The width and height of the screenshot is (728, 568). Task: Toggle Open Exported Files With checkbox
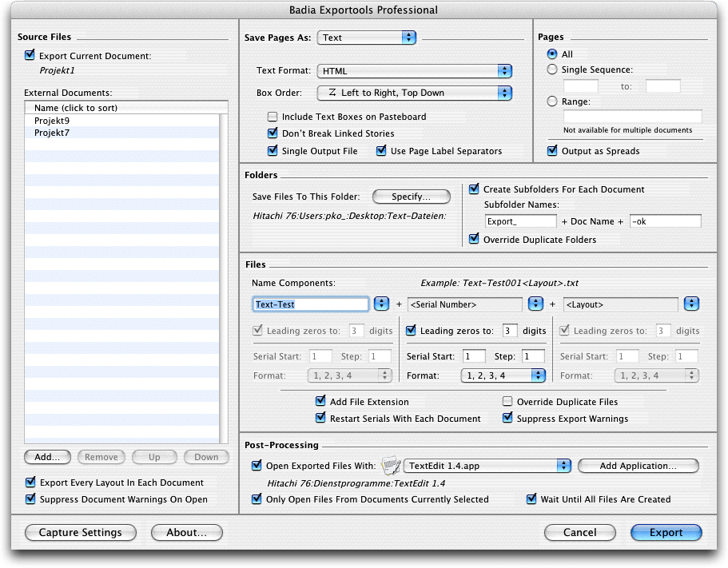coord(257,465)
